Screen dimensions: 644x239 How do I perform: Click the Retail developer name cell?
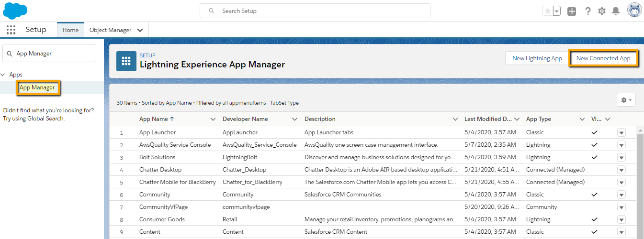point(230,219)
